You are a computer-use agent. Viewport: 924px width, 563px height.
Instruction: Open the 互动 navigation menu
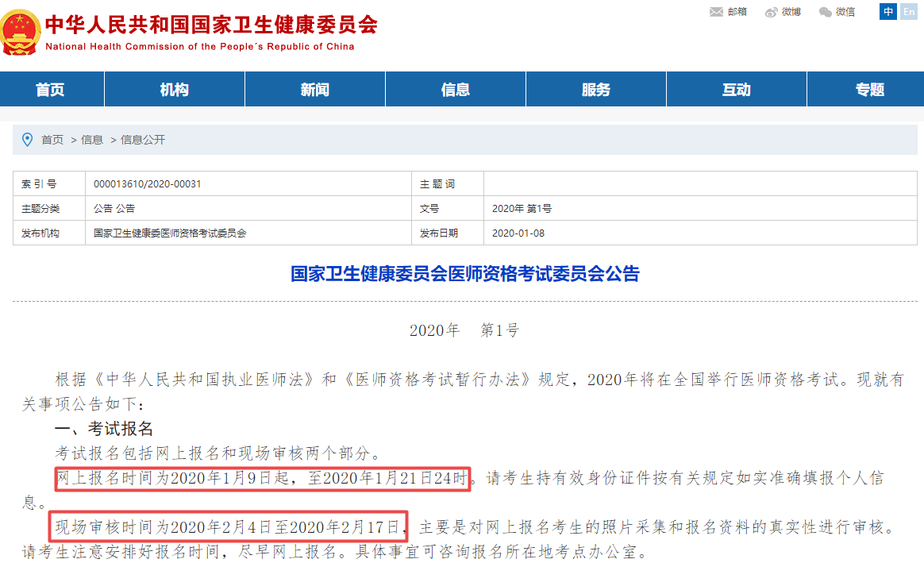[x=736, y=88]
